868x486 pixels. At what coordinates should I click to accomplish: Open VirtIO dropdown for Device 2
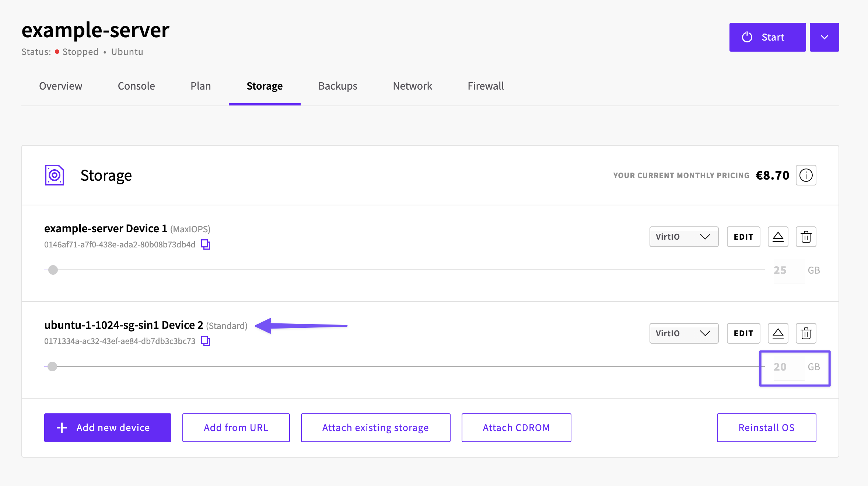point(684,333)
